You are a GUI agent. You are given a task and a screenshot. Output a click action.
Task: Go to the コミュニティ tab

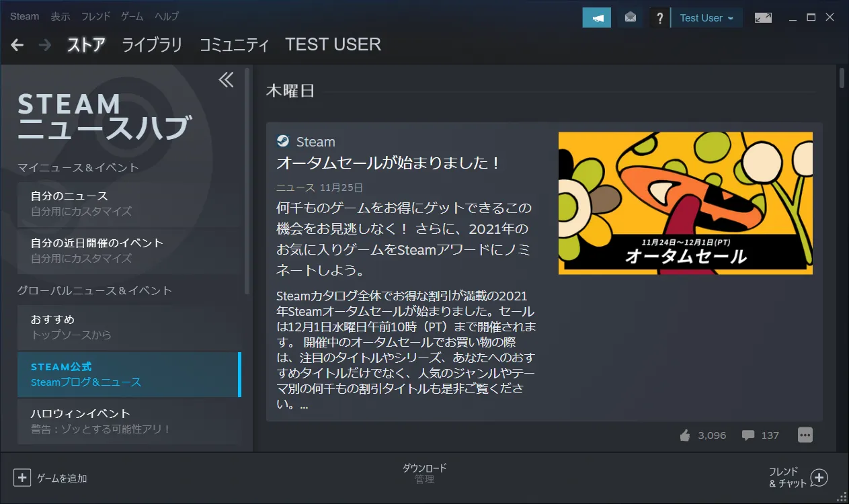tap(234, 45)
